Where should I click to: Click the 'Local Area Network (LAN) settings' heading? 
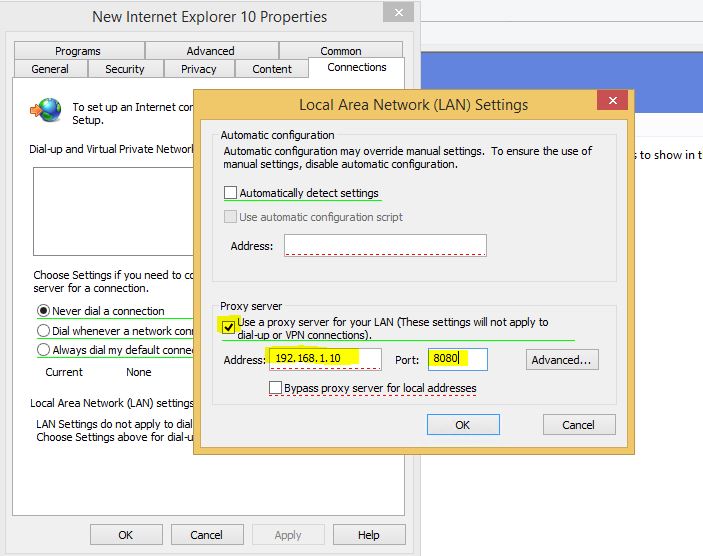point(112,403)
